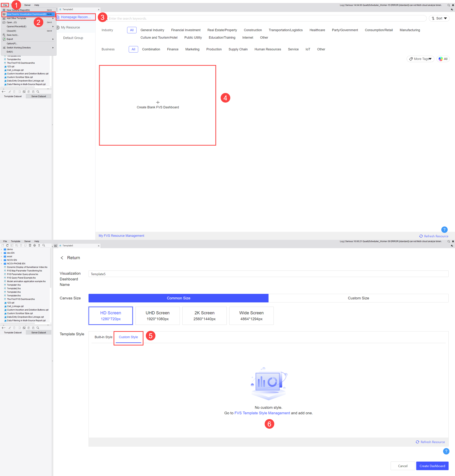
Task: Click the Create Dashboard button
Action: point(432,466)
